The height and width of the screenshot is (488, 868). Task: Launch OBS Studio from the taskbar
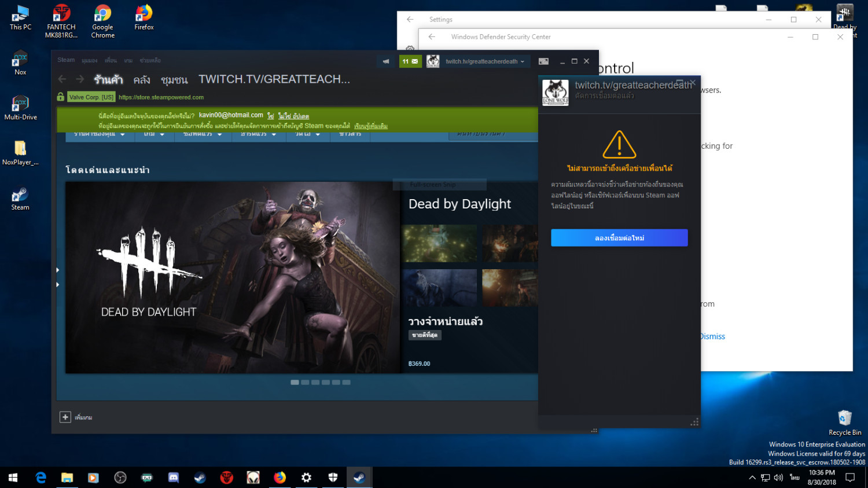click(x=120, y=478)
